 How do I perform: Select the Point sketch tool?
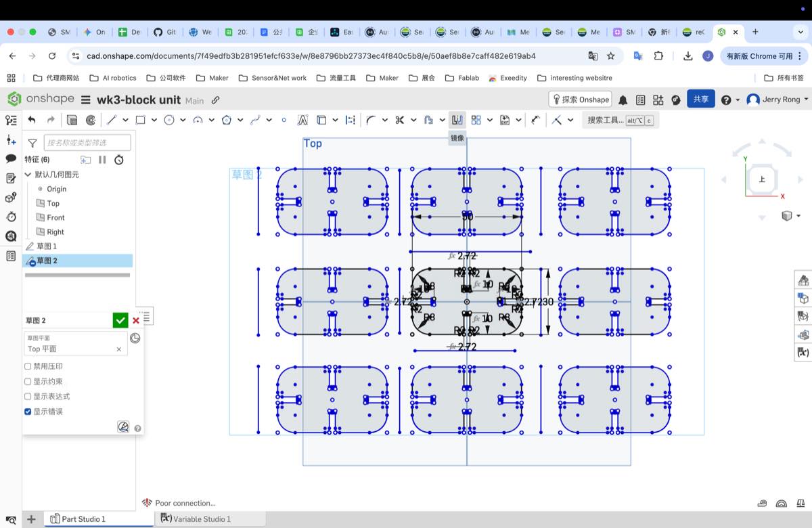tap(284, 120)
